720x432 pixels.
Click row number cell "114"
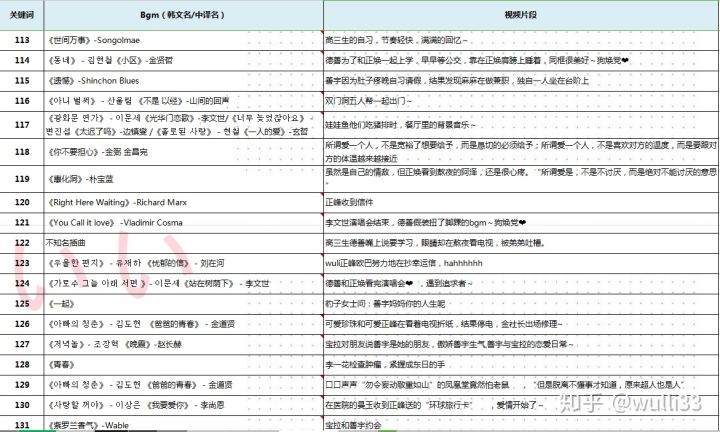tap(22, 61)
